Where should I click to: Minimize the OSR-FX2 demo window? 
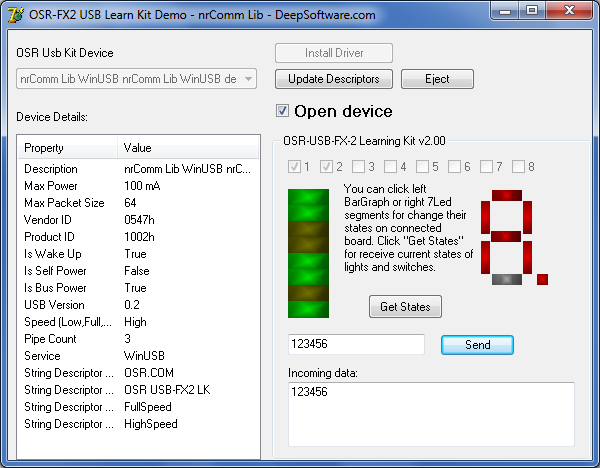[x=505, y=11]
